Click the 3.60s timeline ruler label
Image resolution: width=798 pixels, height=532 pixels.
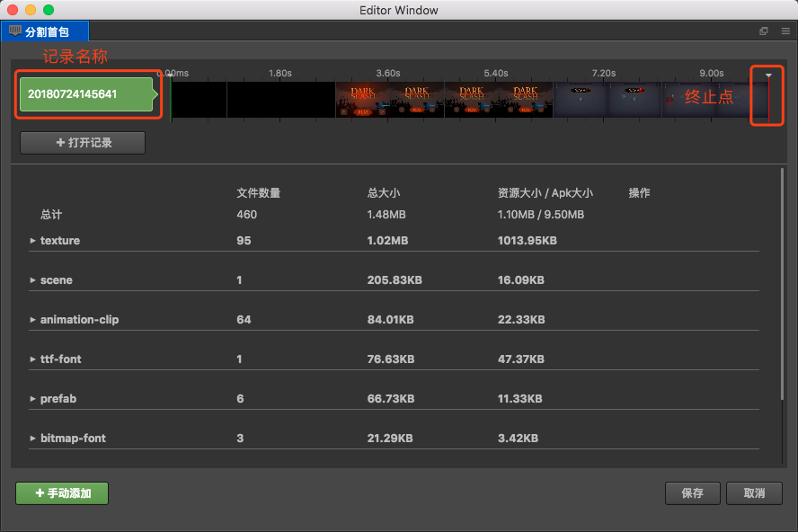[388, 74]
